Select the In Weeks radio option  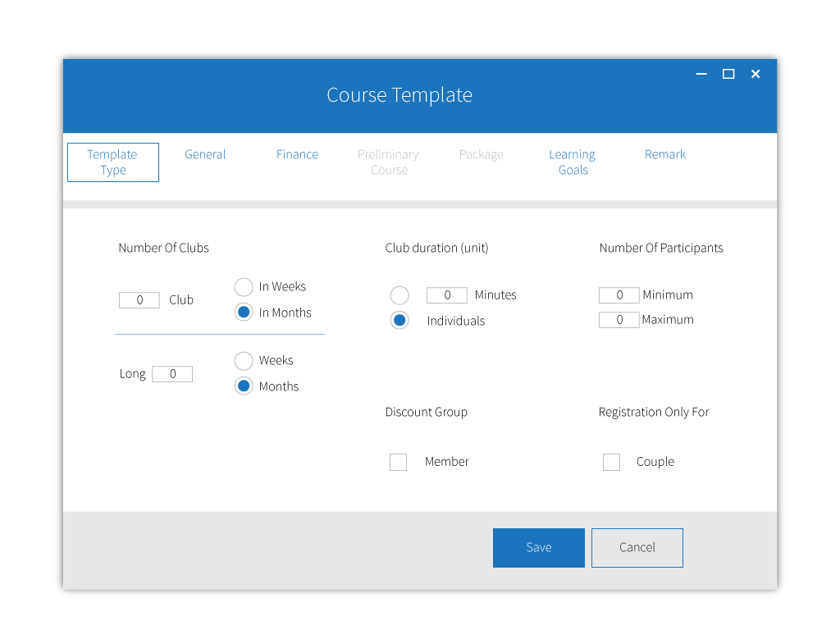(244, 287)
